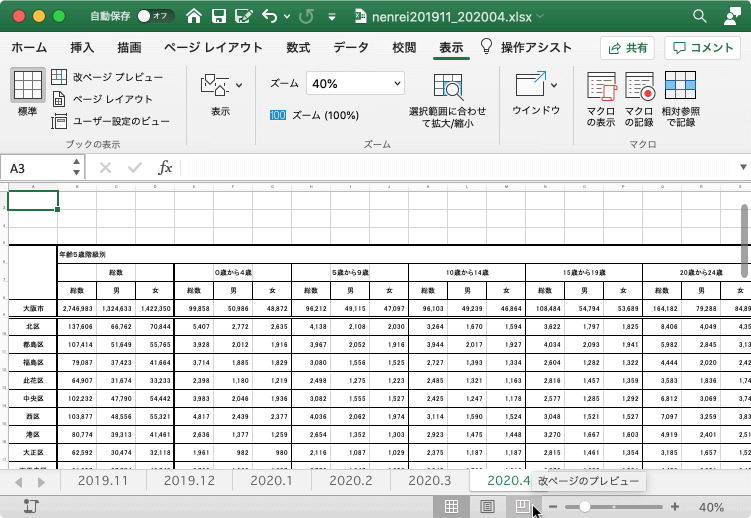This screenshot has width=751, height=518.
Task: Click the Redo arrow icon
Action: click(x=306, y=17)
